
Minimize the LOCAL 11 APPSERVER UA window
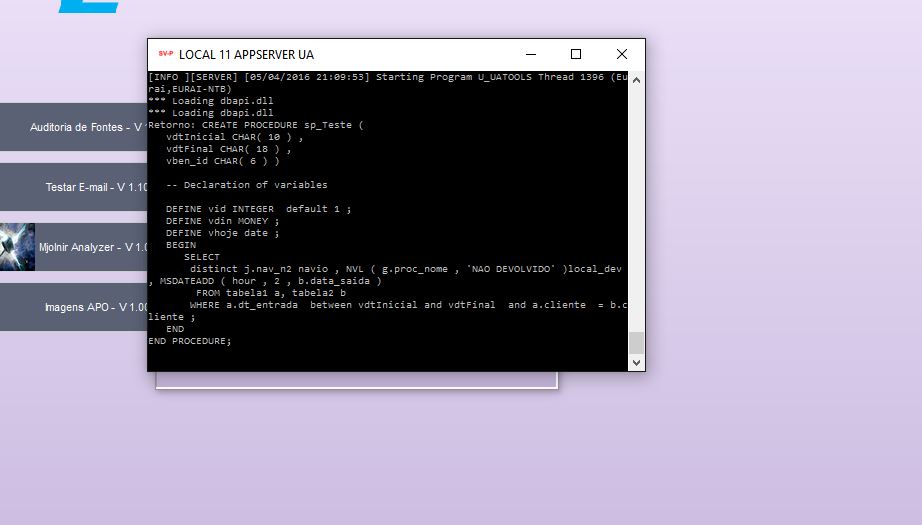point(529,54)
